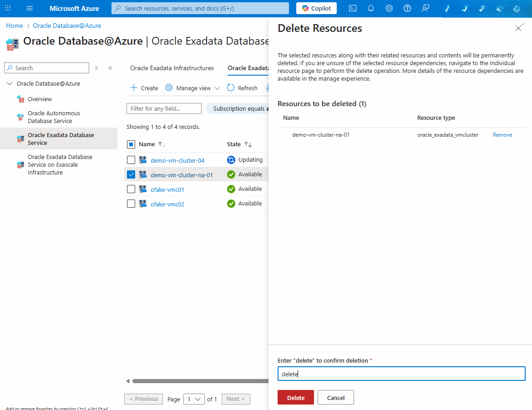Open Copilot from the top bar
Screen dimensions: 532x410
(x=316, y=8)
